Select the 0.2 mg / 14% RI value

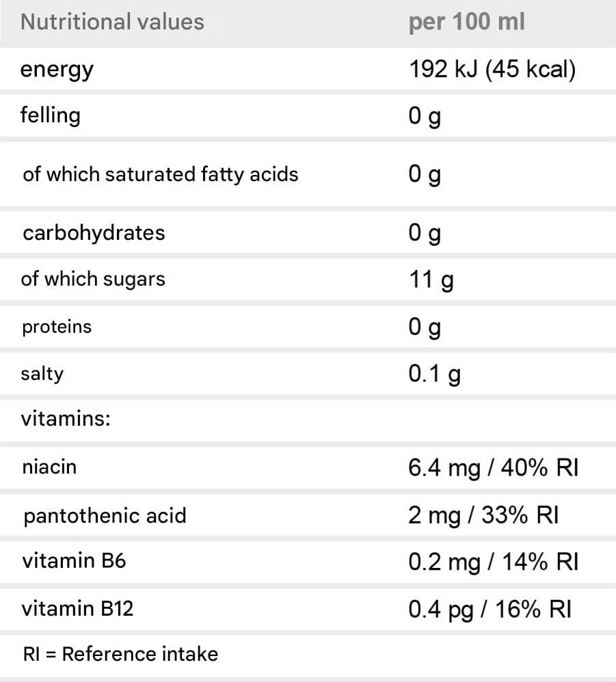coord(494,562)
